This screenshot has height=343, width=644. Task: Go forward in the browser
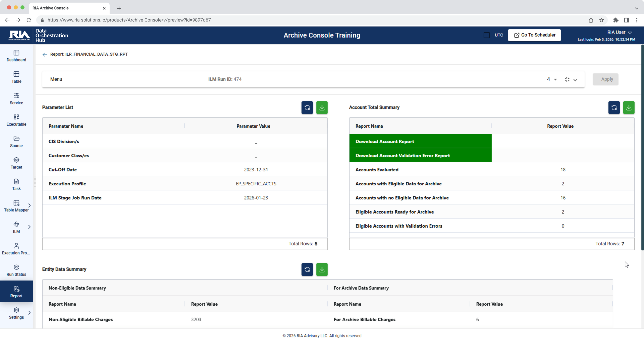click(x=18, y=20)
